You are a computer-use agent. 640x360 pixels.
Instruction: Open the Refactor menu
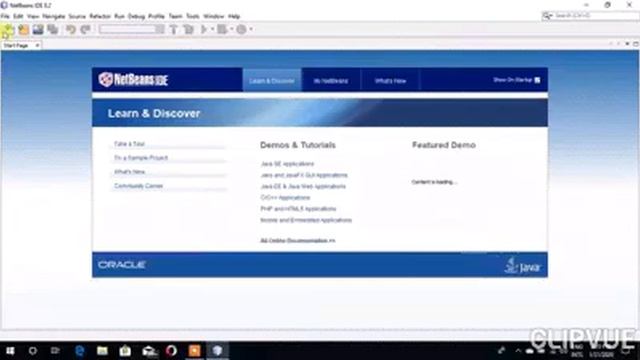[x=100, y=16]
